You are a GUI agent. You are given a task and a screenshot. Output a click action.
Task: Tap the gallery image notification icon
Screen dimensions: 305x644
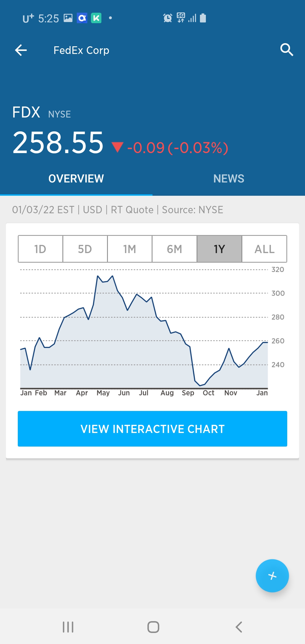68,18
